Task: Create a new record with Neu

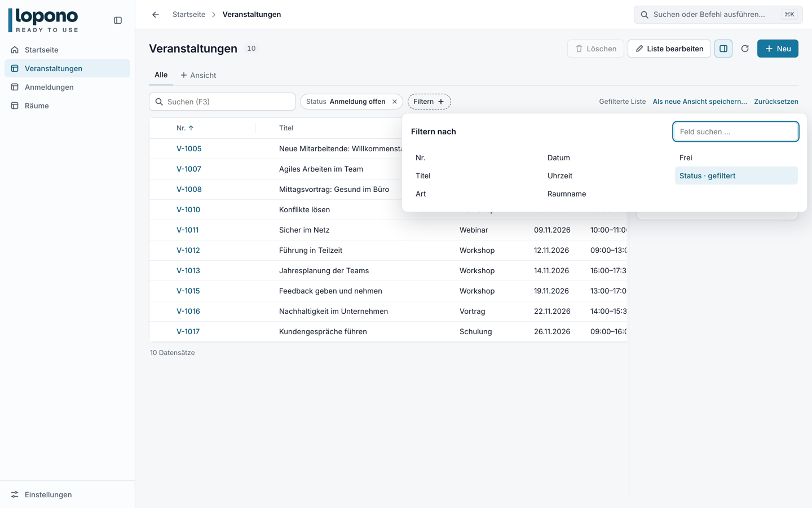Action: (x=778, y=49)
